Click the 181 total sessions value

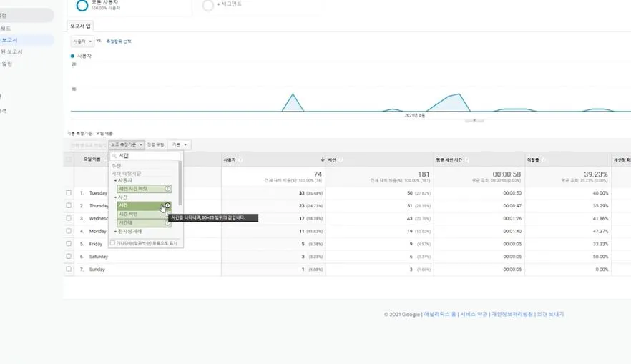(424, 174)
